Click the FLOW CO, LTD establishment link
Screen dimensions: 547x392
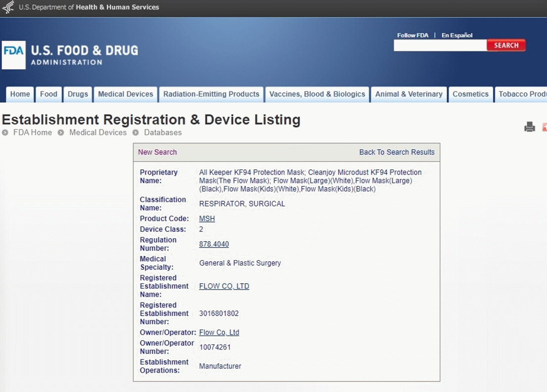click(224, 286)
